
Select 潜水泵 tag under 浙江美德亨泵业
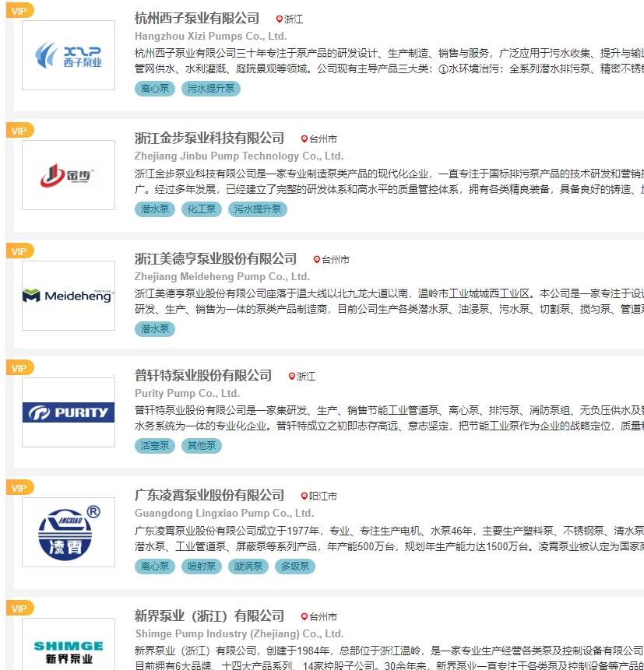coord(155,329)
